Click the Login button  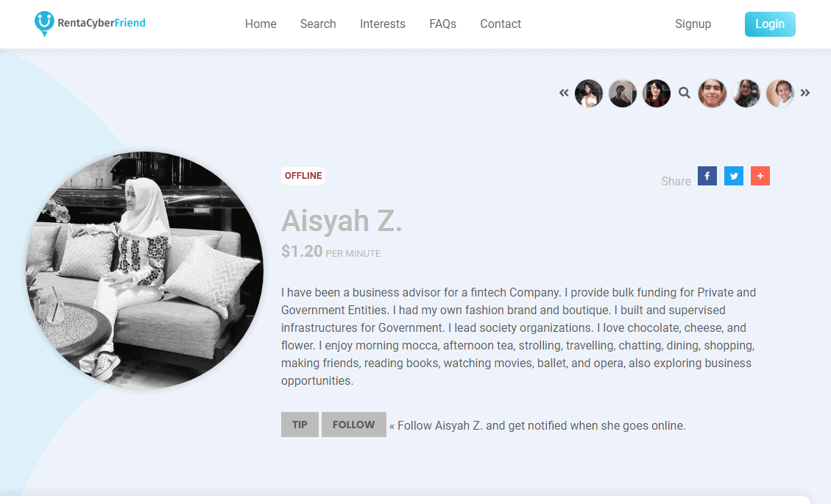coord(770,24)
